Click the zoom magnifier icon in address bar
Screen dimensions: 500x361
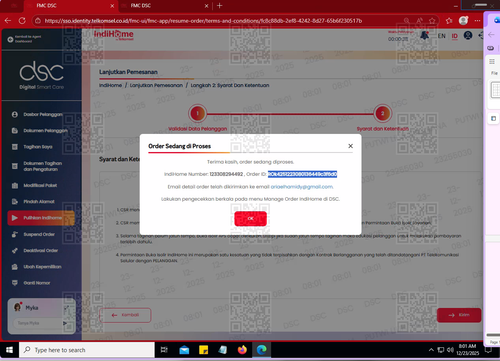click(x=406, y=21)
